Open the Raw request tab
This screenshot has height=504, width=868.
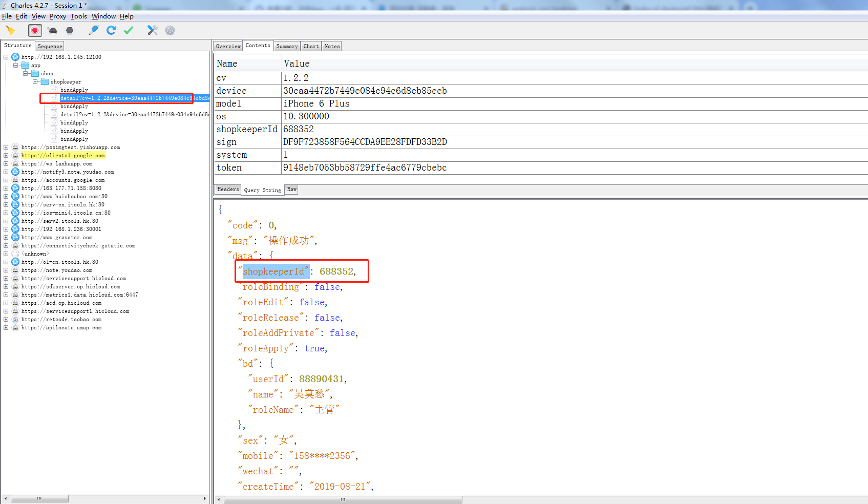pyautogui.click(x=291, y=190)
